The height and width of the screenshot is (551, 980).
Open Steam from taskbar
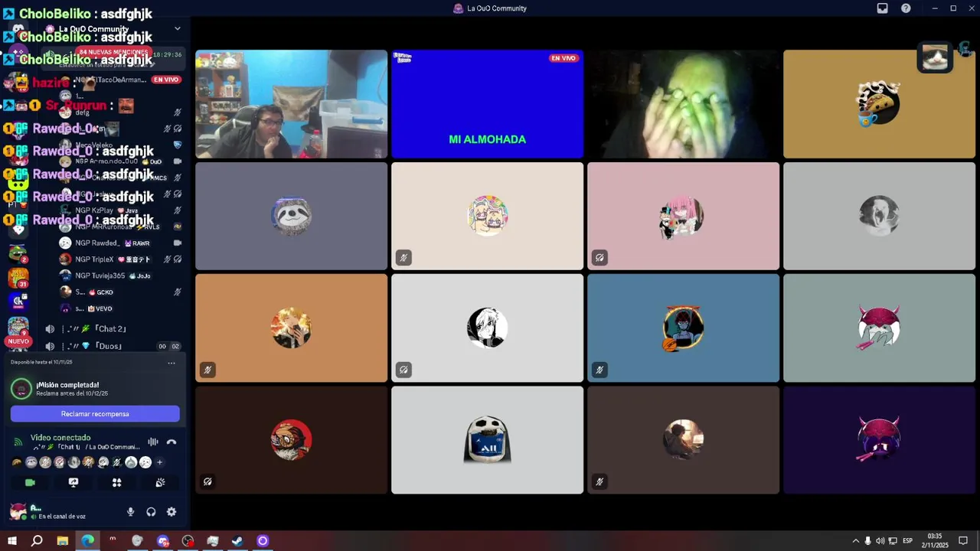pyautogui.click(x=237, y=541)
